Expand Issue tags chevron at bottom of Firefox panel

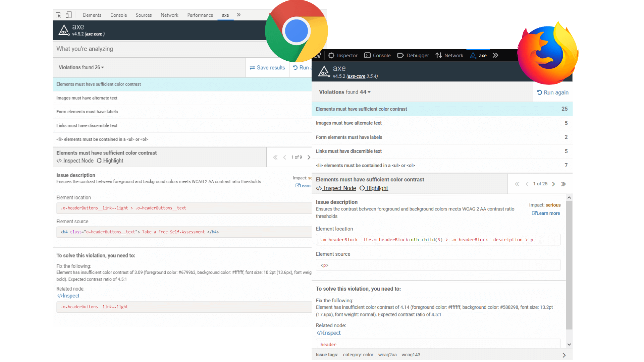564,355
